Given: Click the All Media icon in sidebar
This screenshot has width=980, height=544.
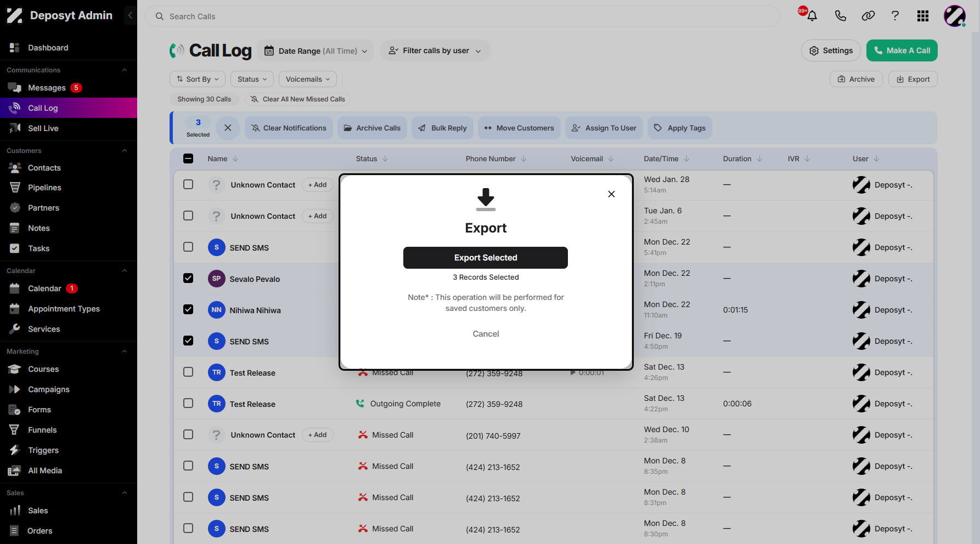Looking at the screenshot, I should point(15,471).
